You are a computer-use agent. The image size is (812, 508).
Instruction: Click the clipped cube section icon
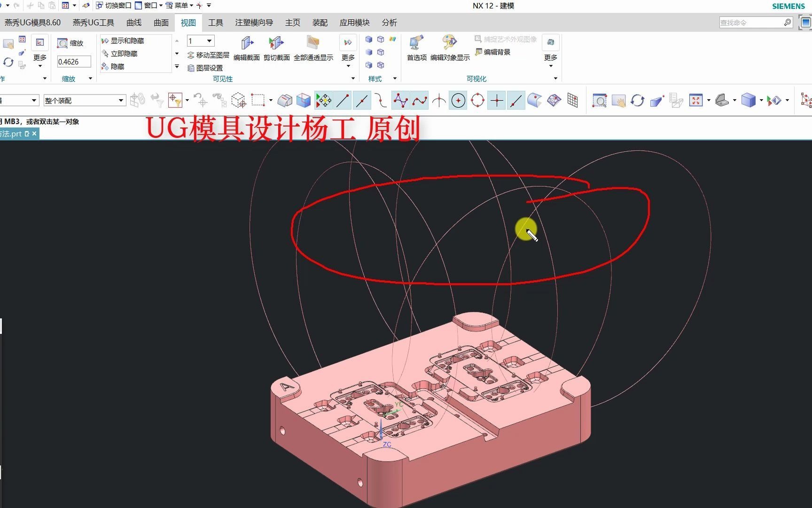[304, 101]
